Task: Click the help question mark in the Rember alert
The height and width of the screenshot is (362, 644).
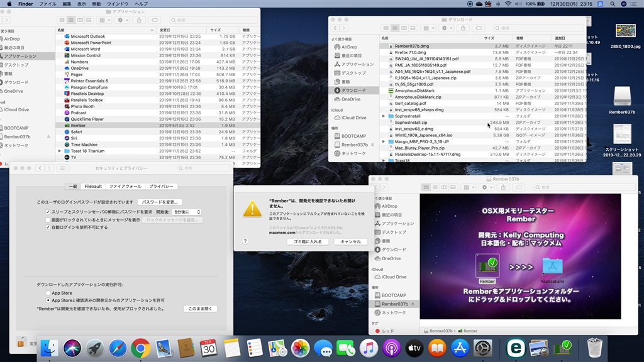Action: pyautogui.click(x=245, y=241)
